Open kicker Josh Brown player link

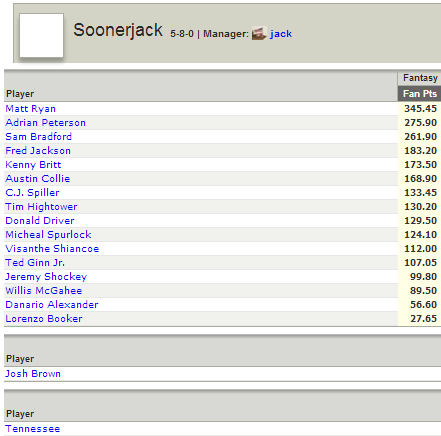(x=33, y=374)
